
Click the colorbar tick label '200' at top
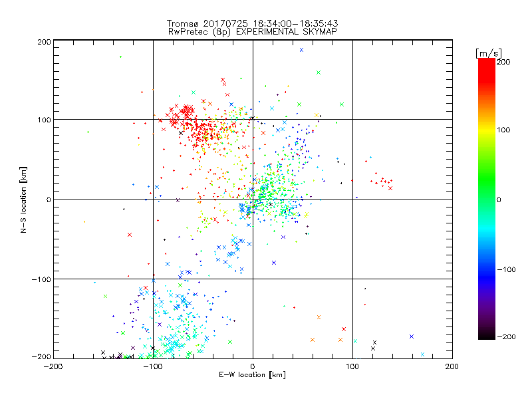pyautogui.click(x=503, y=62)
